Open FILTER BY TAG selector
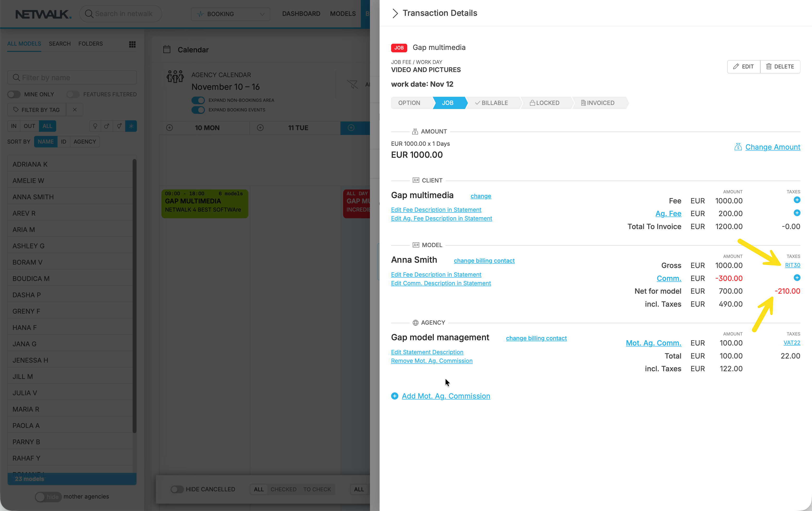 tap(37, 109)
